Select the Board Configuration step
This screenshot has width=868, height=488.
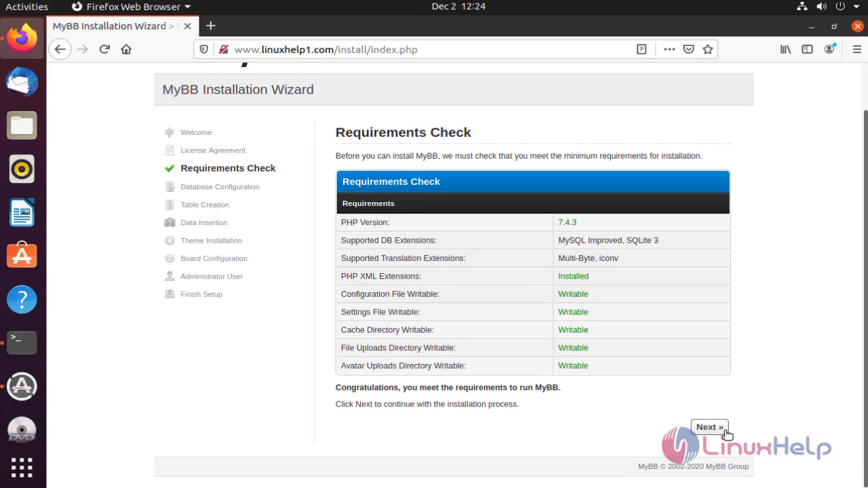point(214,258)
